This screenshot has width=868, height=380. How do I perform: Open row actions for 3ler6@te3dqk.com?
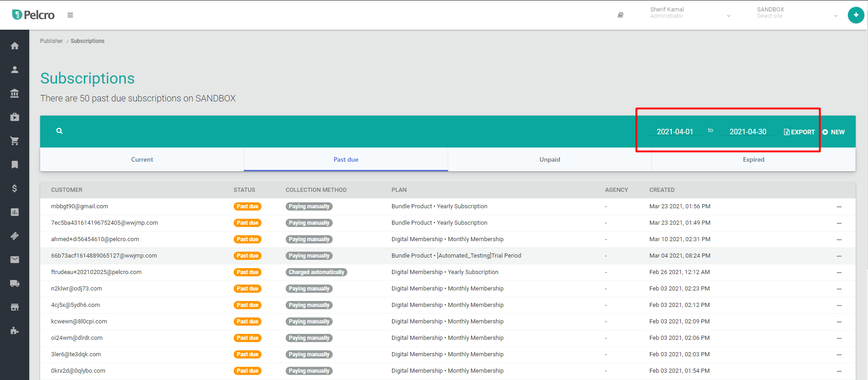pos(839,355)
